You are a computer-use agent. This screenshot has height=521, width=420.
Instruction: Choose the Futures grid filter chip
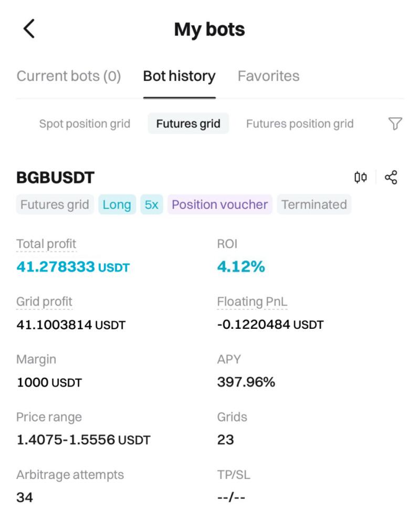coord(188,124)
